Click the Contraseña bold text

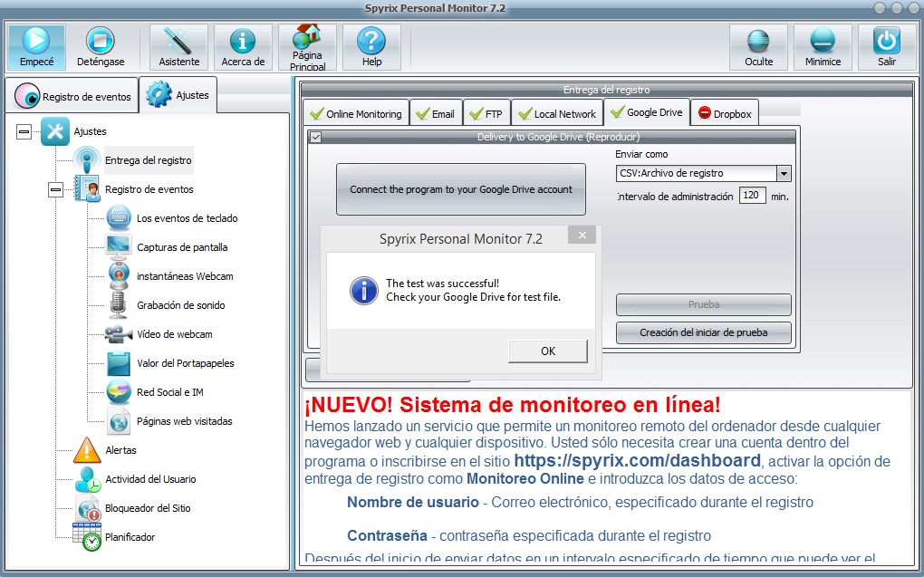coord(387,535)
